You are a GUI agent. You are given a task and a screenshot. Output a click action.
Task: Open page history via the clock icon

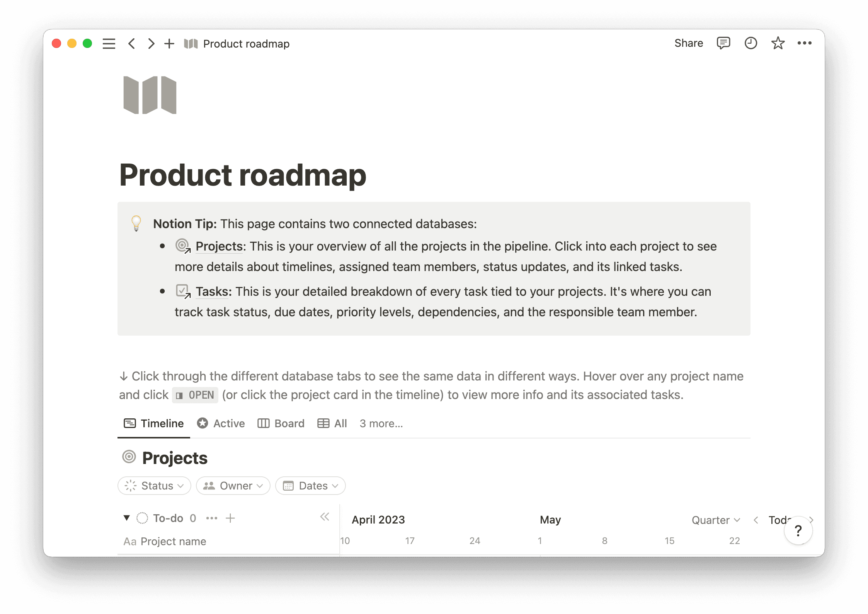(751, 43)
